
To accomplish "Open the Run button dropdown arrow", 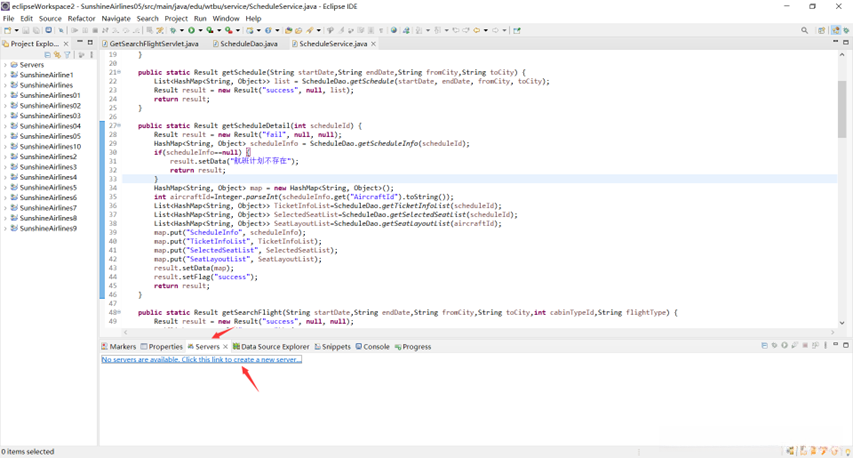I will (x=200, y=30).
